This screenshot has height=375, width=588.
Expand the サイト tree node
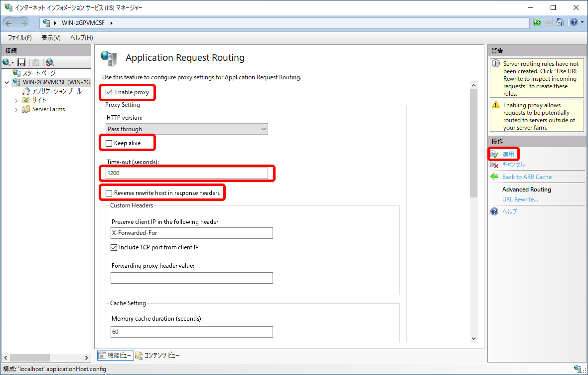click(16, 101)
